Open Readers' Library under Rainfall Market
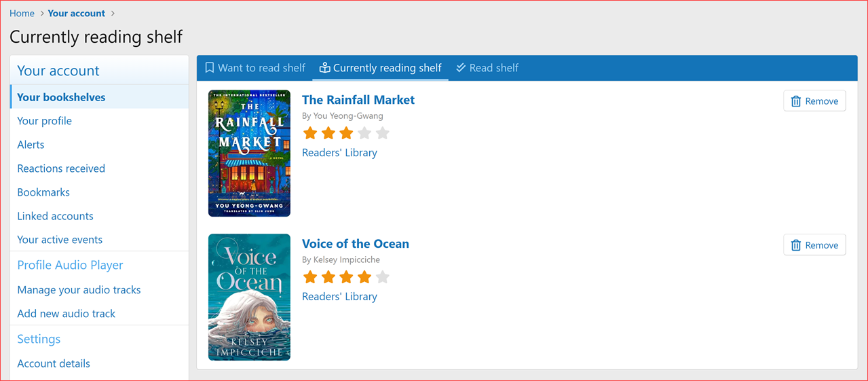868x381 pixels. pyautogui.click(x=339, y=153)
